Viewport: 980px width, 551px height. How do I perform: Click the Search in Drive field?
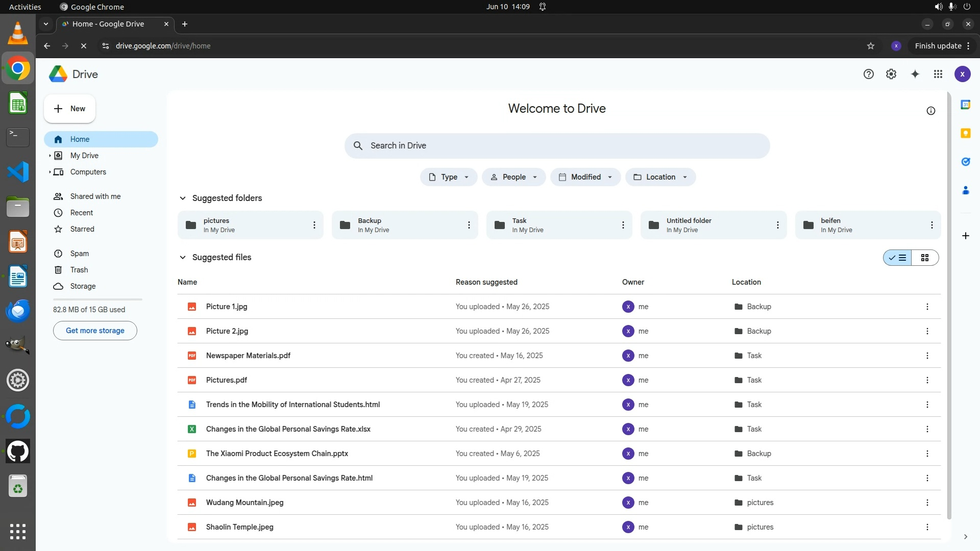[x=556, y=146]
